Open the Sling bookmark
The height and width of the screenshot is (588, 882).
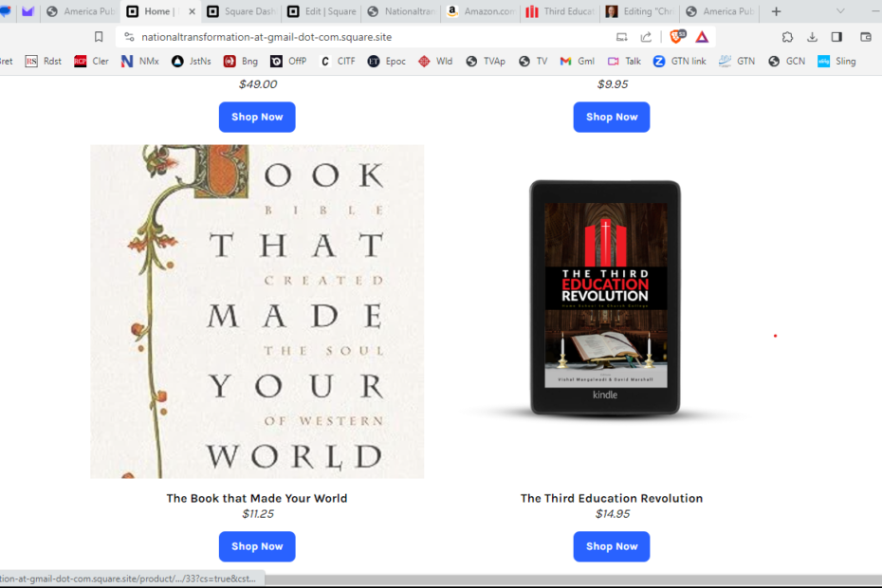click(x=836, y=62)
